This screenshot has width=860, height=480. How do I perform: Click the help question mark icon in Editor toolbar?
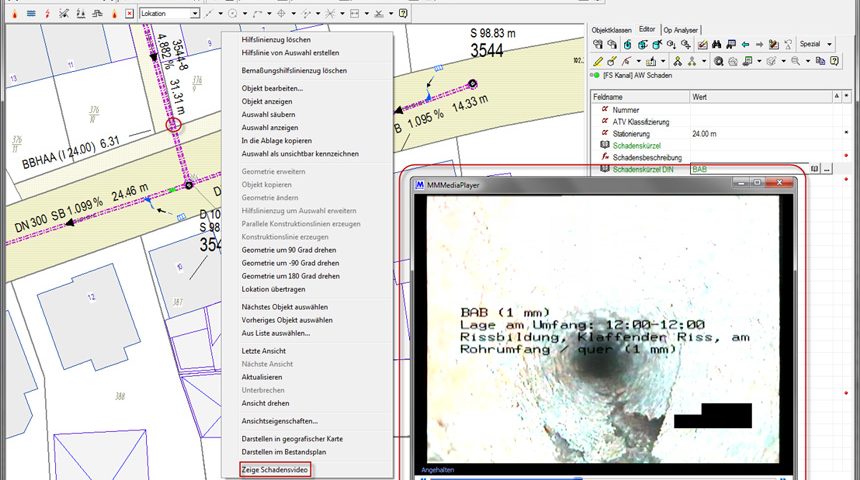834,62
